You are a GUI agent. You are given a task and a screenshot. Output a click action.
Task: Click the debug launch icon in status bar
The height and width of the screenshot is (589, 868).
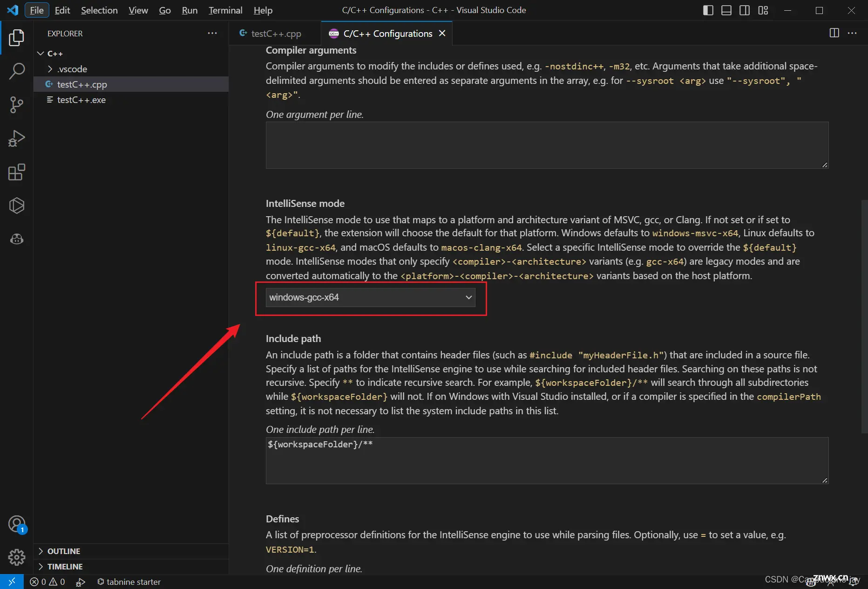coord(81,582)
